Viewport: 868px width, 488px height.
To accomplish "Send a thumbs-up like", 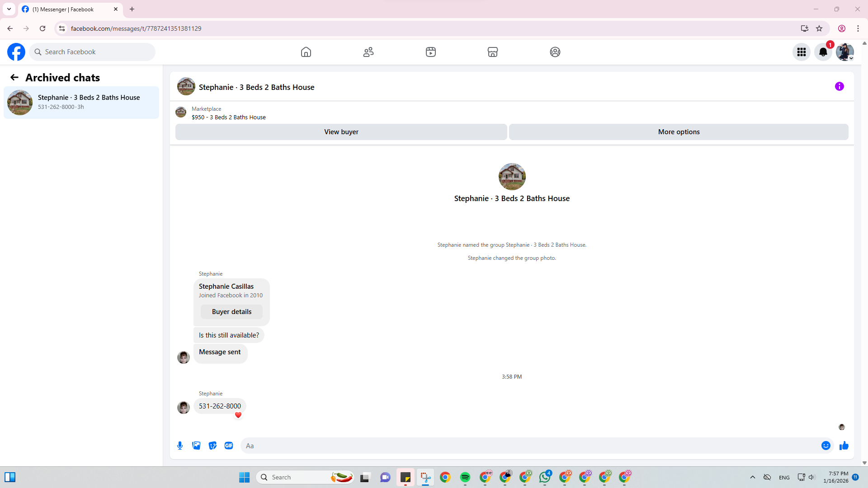I will tap(844, 446).
